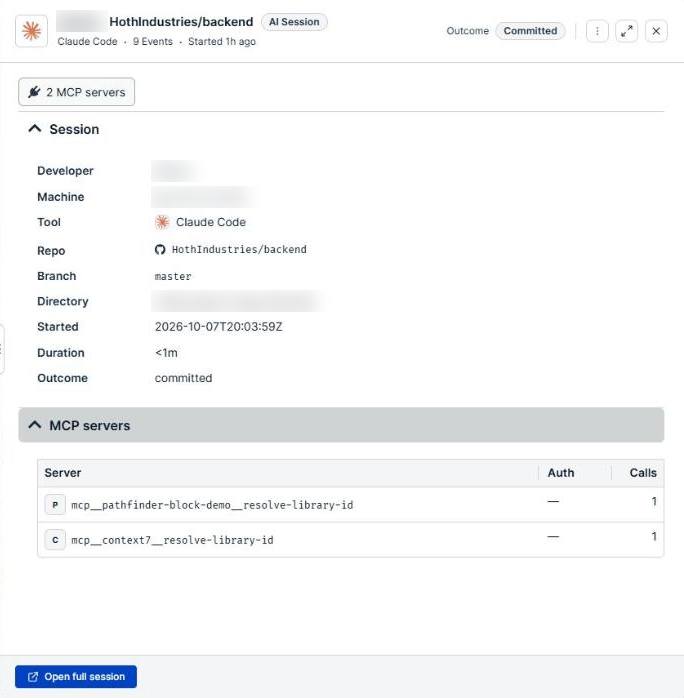
Task: Click the Claude Code icon in Tool row
Action: (x=162, y=222)
